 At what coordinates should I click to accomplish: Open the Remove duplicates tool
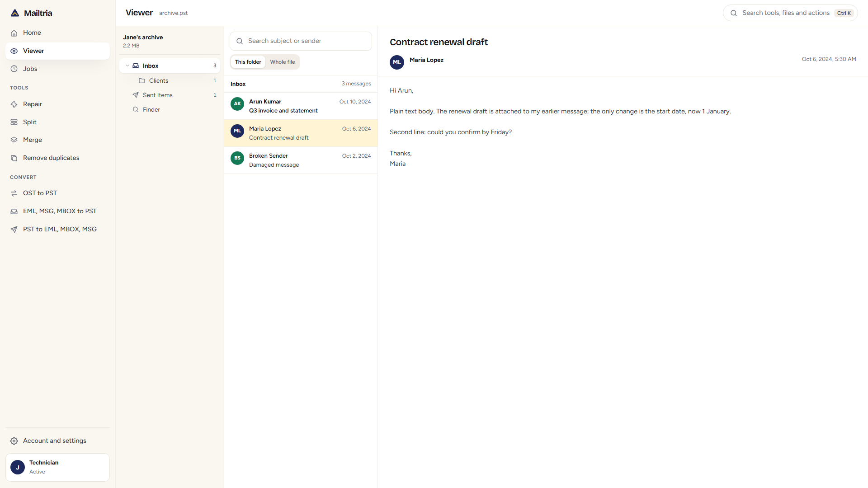(x=57, y=158)
